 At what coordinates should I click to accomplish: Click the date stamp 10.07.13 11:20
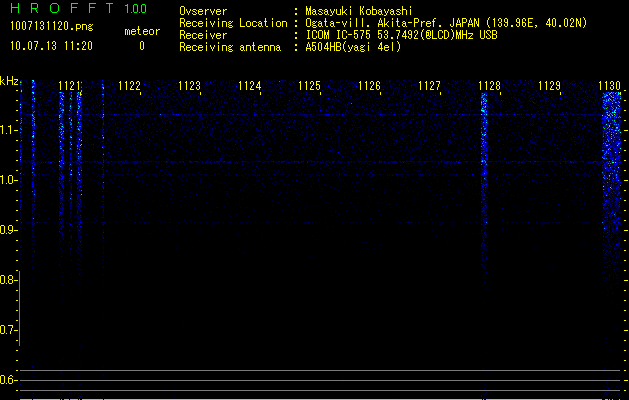(x=51, y=46)
